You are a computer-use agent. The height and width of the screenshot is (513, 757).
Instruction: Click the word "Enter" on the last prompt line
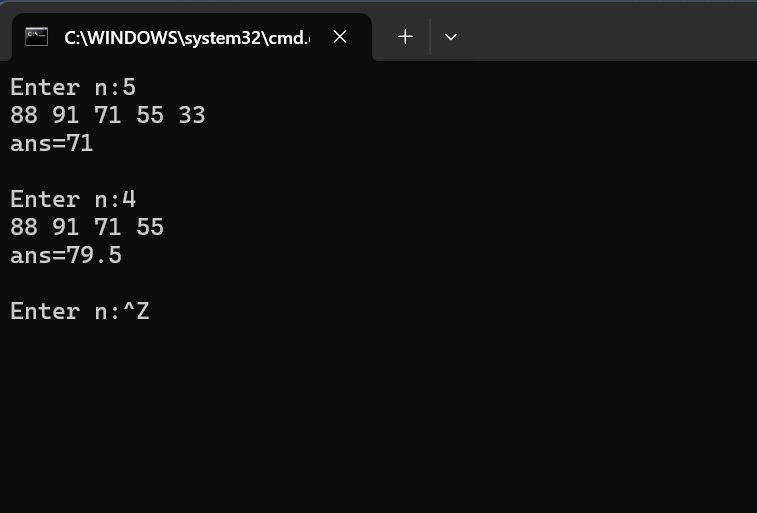coord(45,311)
